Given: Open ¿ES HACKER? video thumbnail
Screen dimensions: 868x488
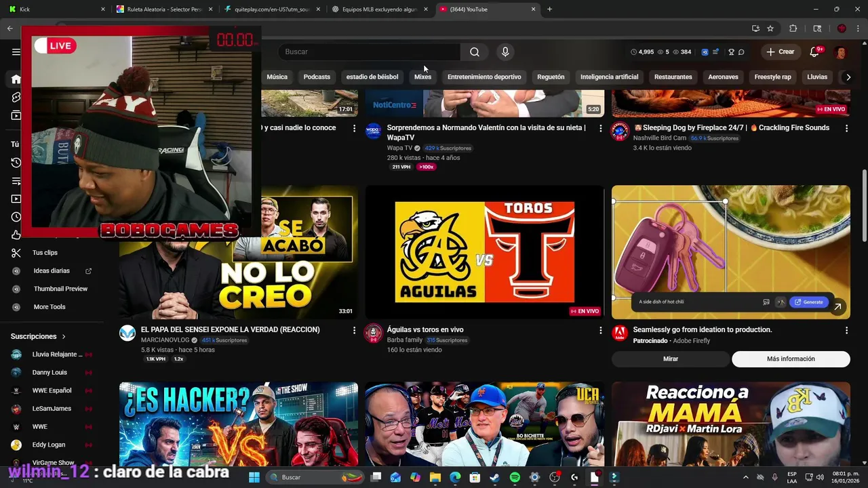Looking at the screenshot, I should 239,424.
